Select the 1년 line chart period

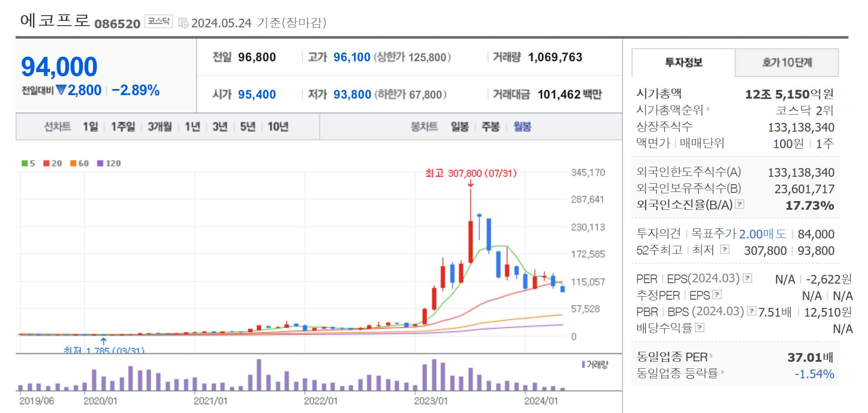click(192, 127)
